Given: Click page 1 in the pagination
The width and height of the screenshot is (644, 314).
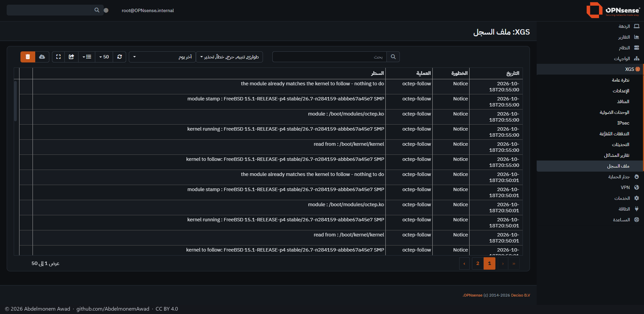Looking at the screenshot, I should [x=489, y=263].
